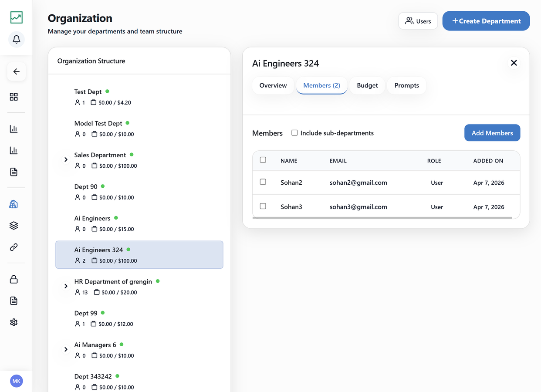Click the Create Department button
Image resolution: width=541 pixels, height=392 pixels.
coord(486,21)
